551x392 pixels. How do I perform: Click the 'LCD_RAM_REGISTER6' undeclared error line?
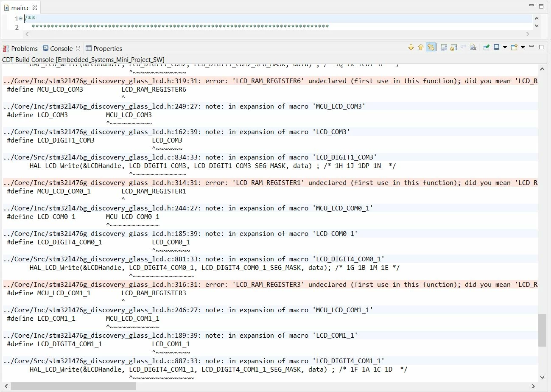(x=270, y=81)
